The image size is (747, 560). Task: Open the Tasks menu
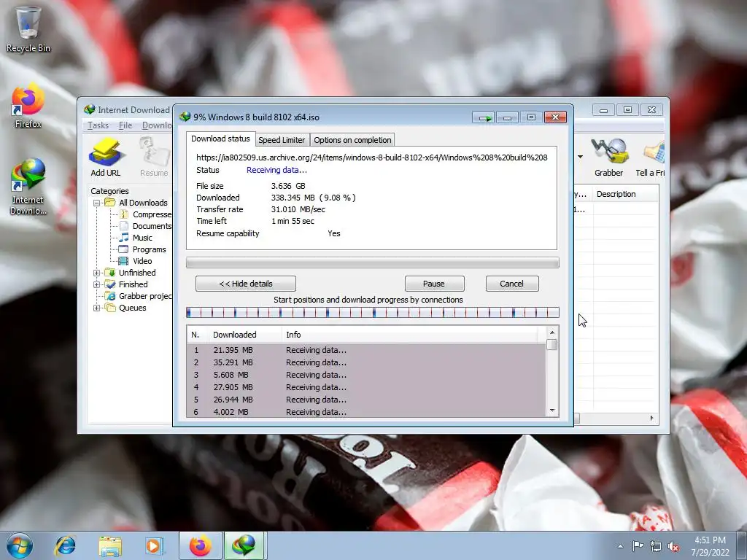point(98,125)
